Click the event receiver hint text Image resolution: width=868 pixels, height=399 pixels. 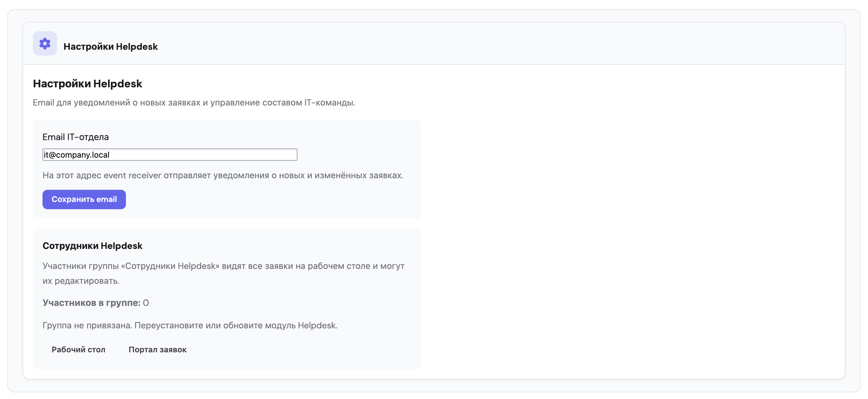pos(223,176)
